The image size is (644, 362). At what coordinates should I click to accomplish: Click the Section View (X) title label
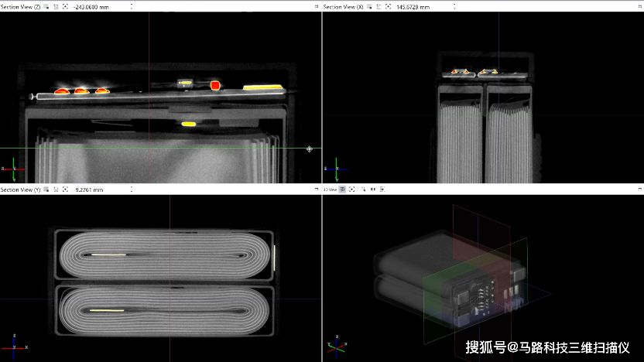coord(344,7)
